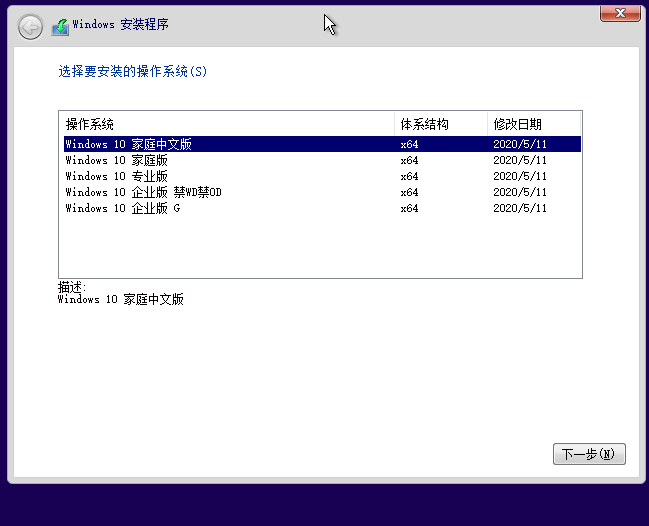Screen dimensions: 649x526
Task: Select Windows 10 家庭中文版 row
Action: click(322, 144)
